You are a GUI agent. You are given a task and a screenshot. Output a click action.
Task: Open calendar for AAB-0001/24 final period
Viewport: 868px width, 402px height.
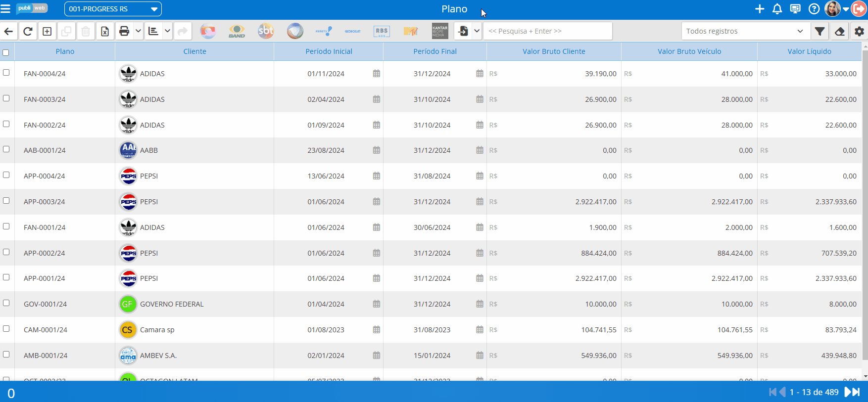[x=480, y=150]
